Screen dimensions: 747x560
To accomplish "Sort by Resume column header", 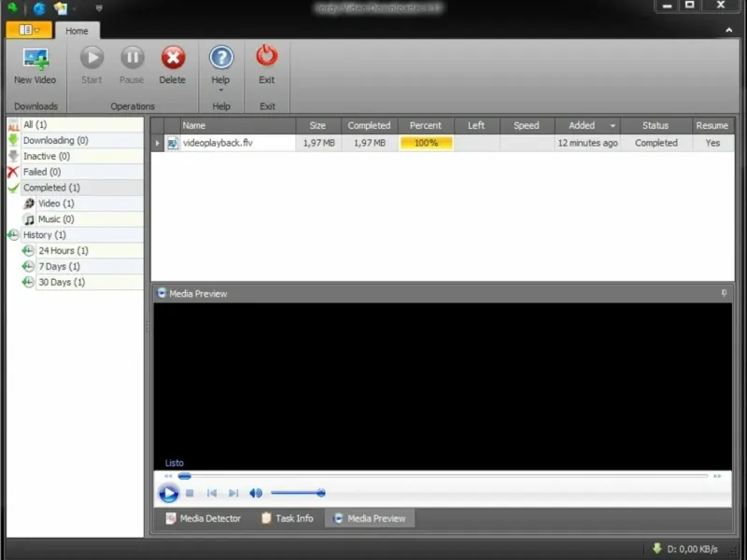I will [712, 126].
